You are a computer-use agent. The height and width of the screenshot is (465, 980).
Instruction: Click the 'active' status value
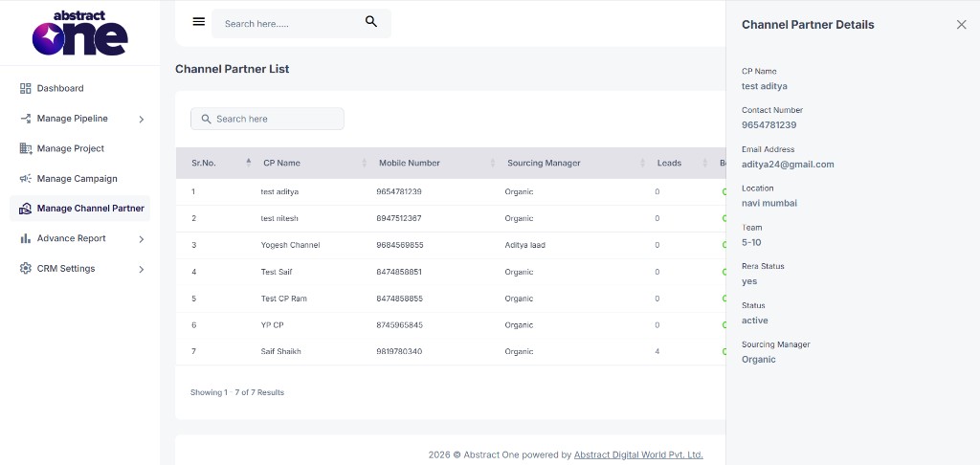pos(754,321)
